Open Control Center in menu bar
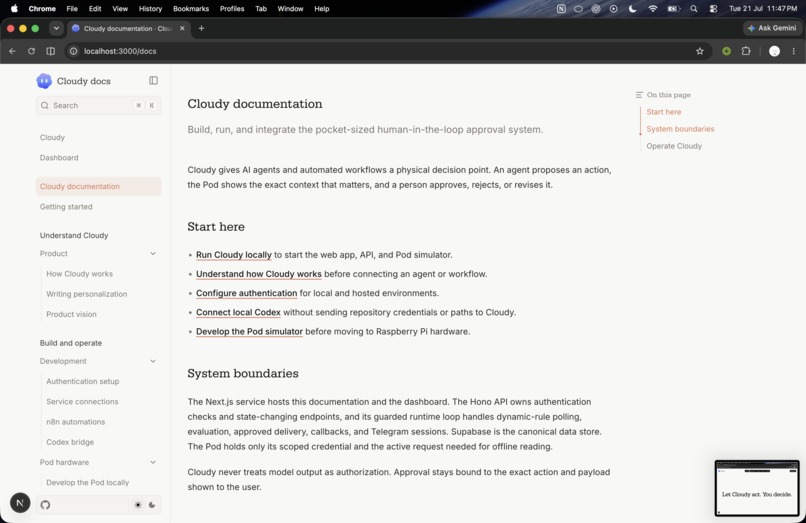Image resolution: width=806 pixels, height=523 pixels. [713, 8]
